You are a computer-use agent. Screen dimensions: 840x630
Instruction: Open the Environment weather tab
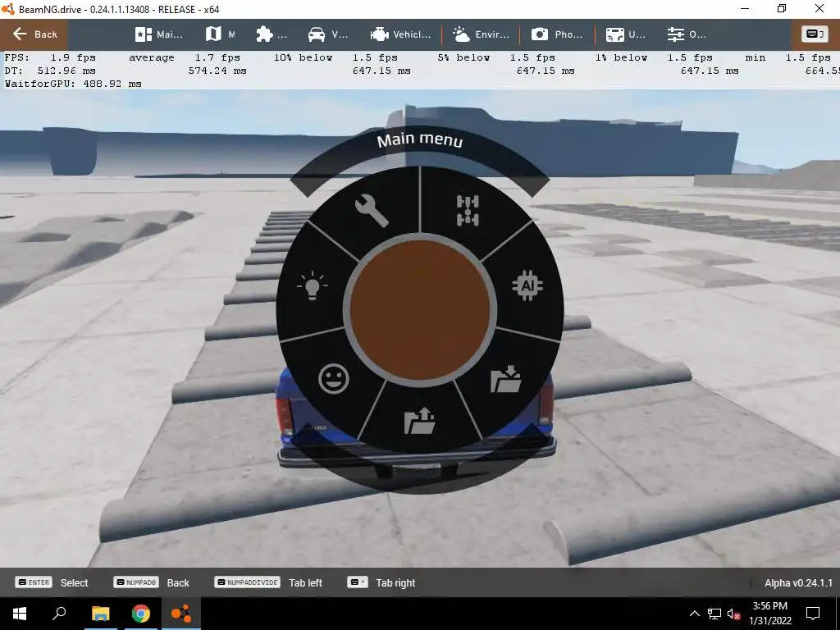click(x=481, y=34)
